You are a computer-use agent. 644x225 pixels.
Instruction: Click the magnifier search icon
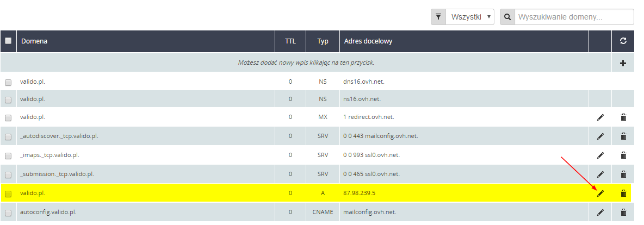[507, 17]
